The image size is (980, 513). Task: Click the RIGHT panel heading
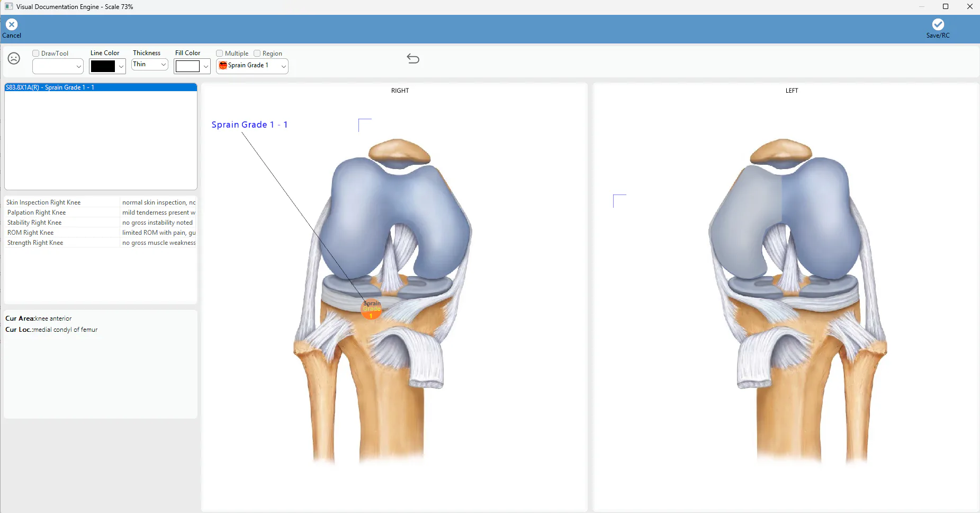click(400, 91)
